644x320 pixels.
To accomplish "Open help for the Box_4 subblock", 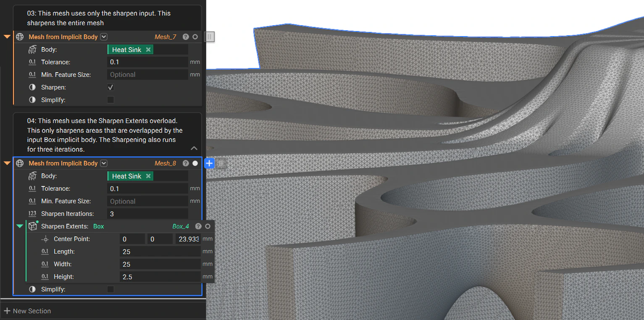I will click(x=198, y=226).
